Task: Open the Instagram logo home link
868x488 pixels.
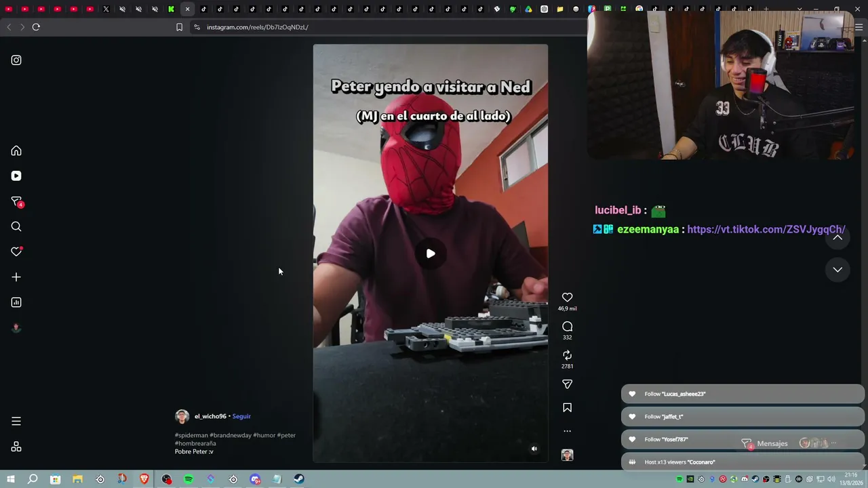Action: (x=16, y=60)
